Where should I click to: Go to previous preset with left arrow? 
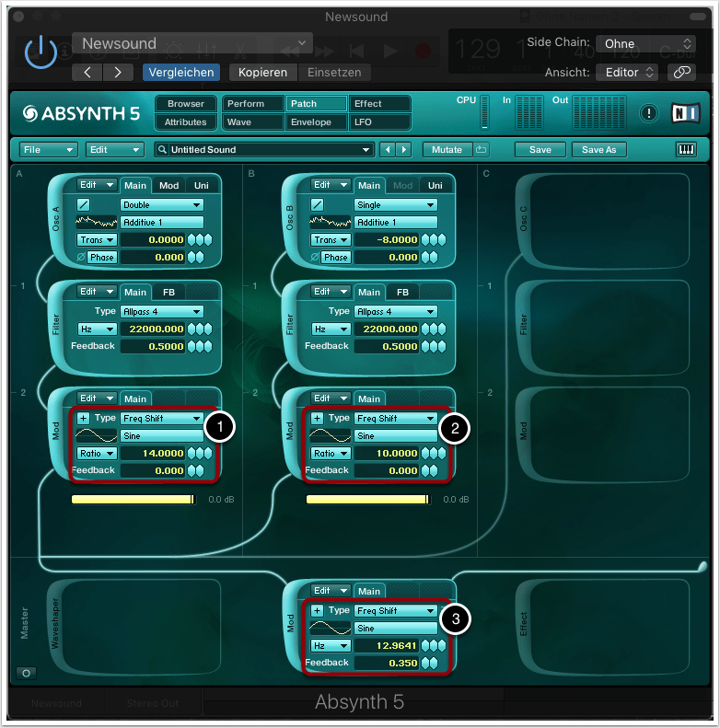coord(87,73)
